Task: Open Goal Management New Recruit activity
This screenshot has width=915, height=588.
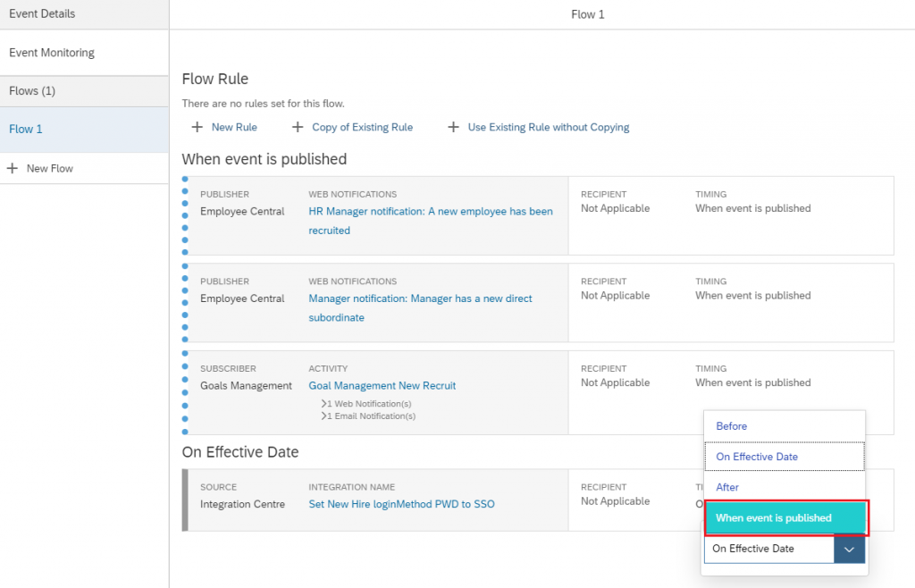Action: tap(382, 385)
